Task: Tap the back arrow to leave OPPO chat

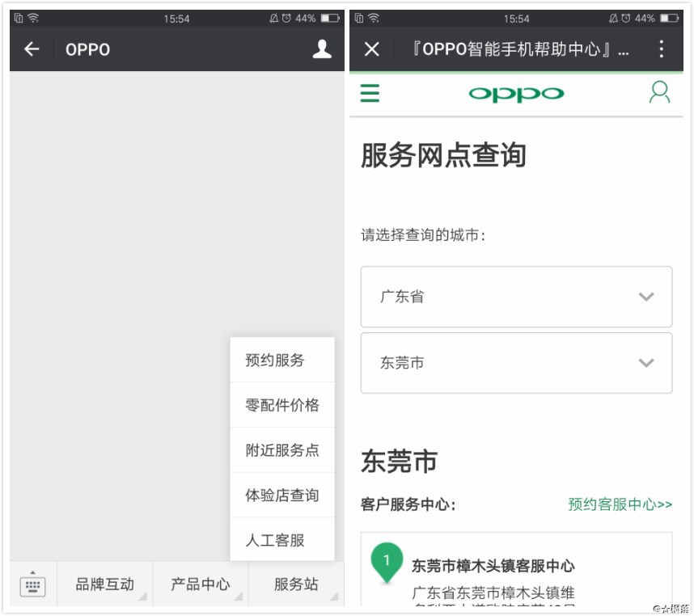Action: pyautogui.click(x=31, y=49)
